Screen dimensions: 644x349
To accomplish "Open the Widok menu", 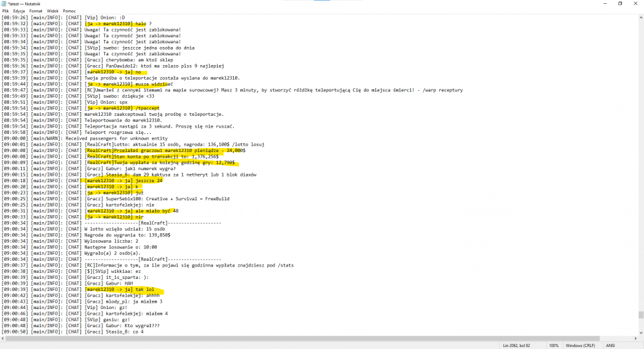I will (52, 11).
